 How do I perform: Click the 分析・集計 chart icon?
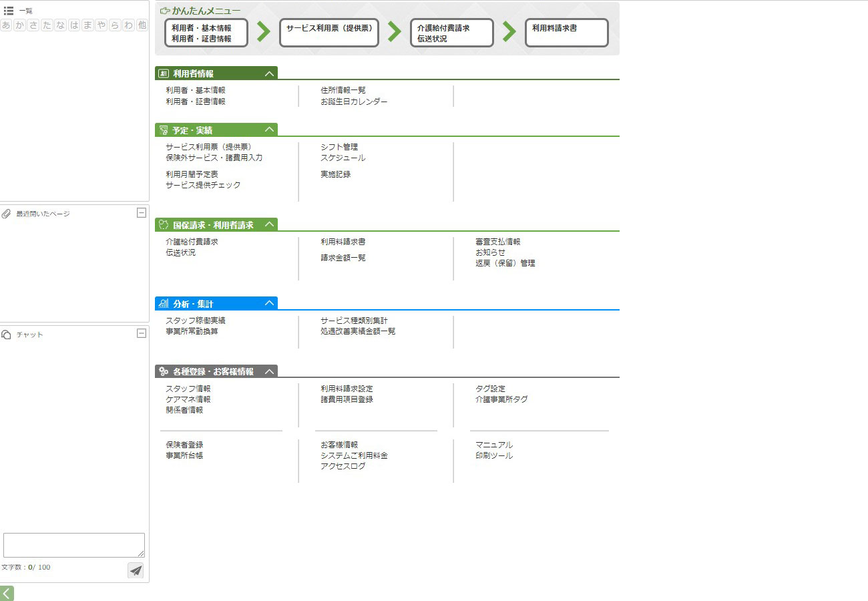(x=164, y=304)
